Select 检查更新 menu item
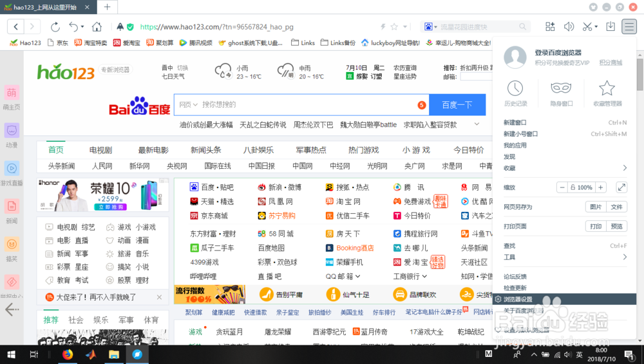 [x=515, y=288]
